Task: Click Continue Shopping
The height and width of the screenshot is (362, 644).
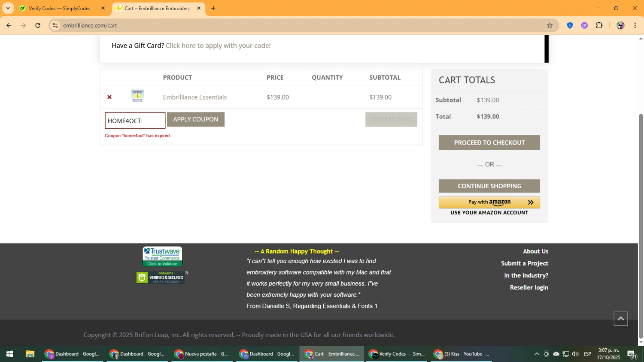Action: tap(489, 186)
